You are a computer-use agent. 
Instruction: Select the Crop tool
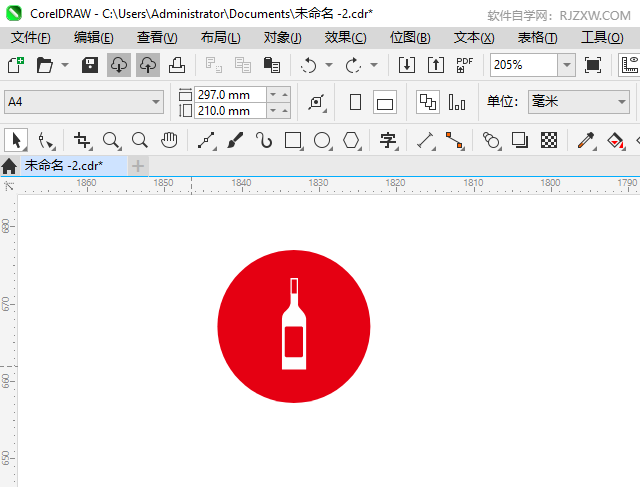pyautogui.click(x=82, y=140)
